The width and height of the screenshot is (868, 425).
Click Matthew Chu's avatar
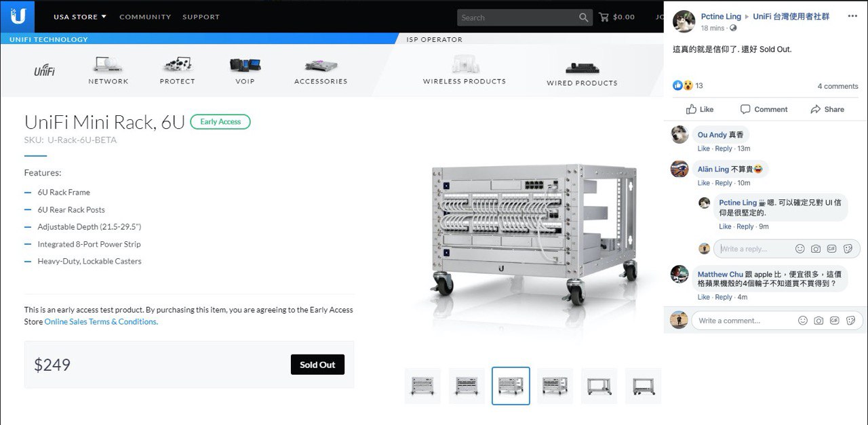pos(679,275)
